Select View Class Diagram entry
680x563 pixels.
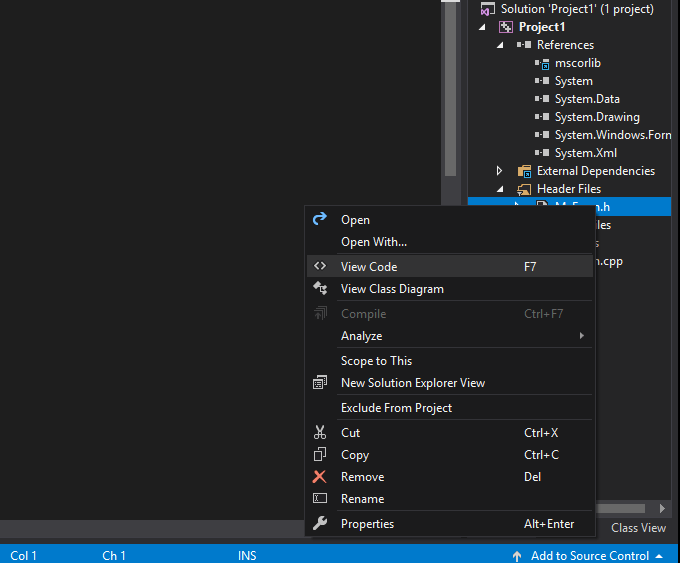click(x=449, y=288)
